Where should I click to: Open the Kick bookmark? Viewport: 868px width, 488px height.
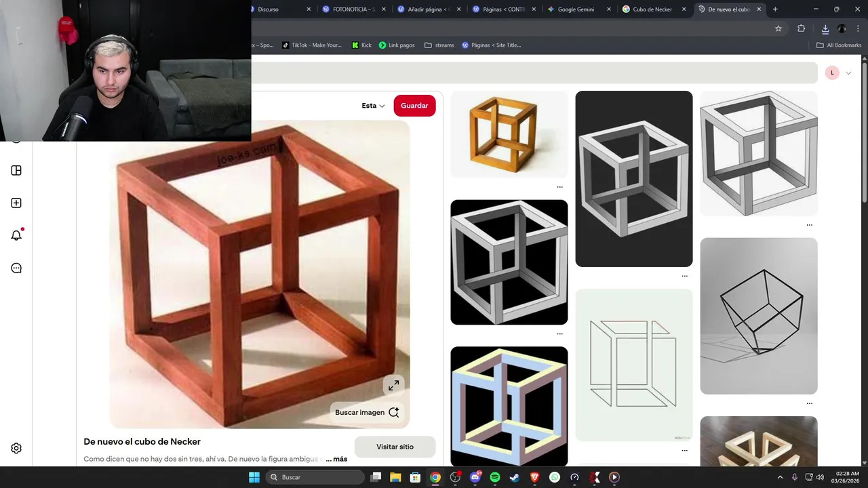point(361,45)
